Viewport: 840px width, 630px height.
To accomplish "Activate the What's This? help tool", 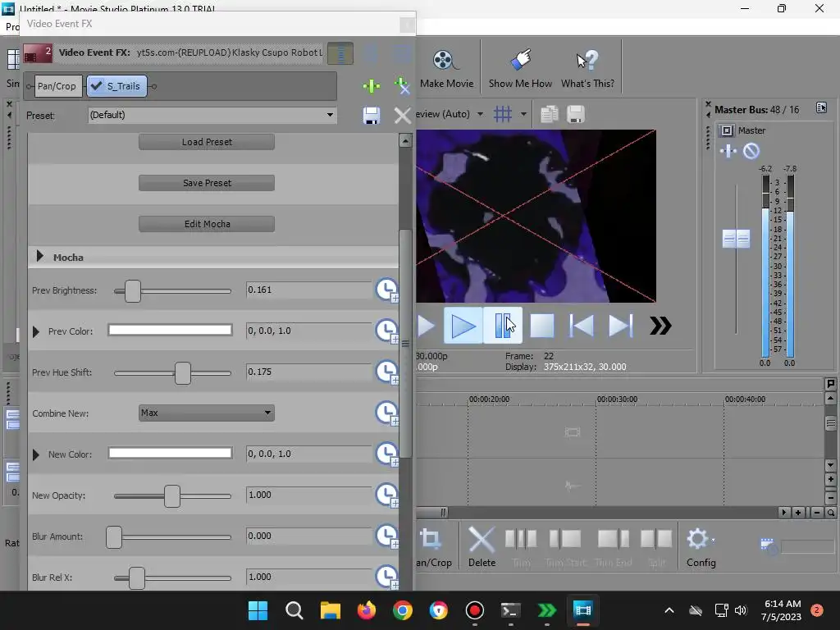I will (587, 69).
